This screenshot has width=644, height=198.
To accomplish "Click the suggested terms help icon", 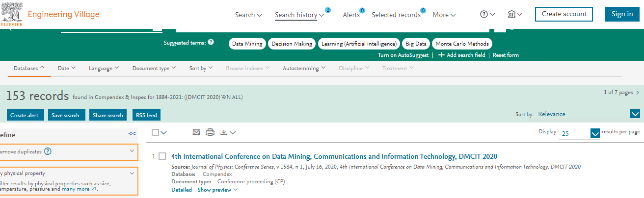I will 211,43.
